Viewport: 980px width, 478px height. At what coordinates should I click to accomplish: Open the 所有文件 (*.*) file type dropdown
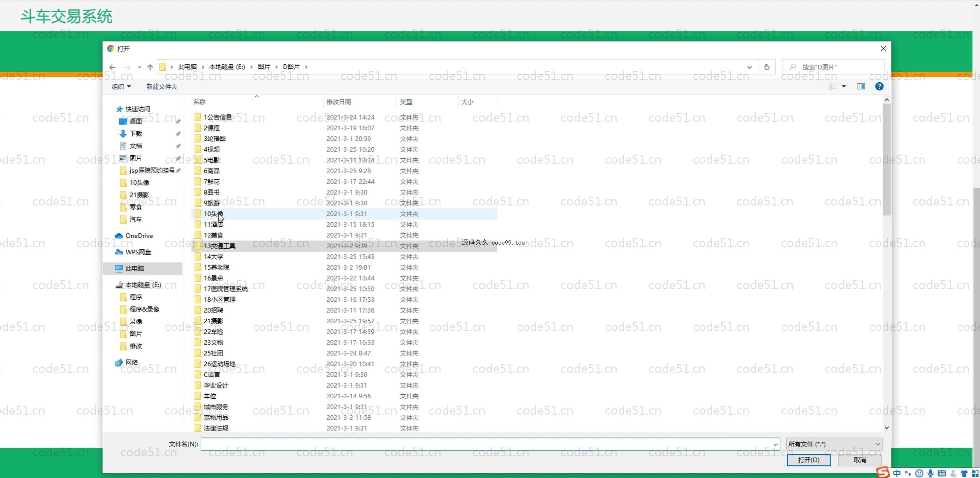pos(834,444)
